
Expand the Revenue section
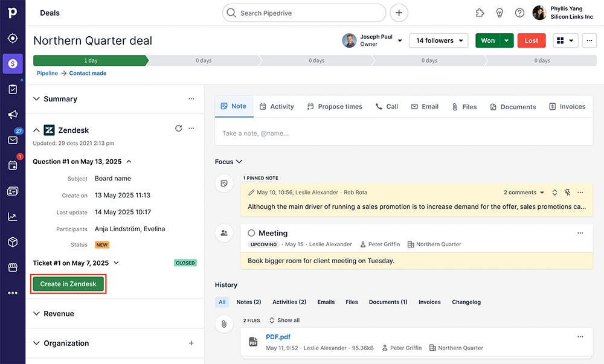pyautogui.click(x=37, y=313)
